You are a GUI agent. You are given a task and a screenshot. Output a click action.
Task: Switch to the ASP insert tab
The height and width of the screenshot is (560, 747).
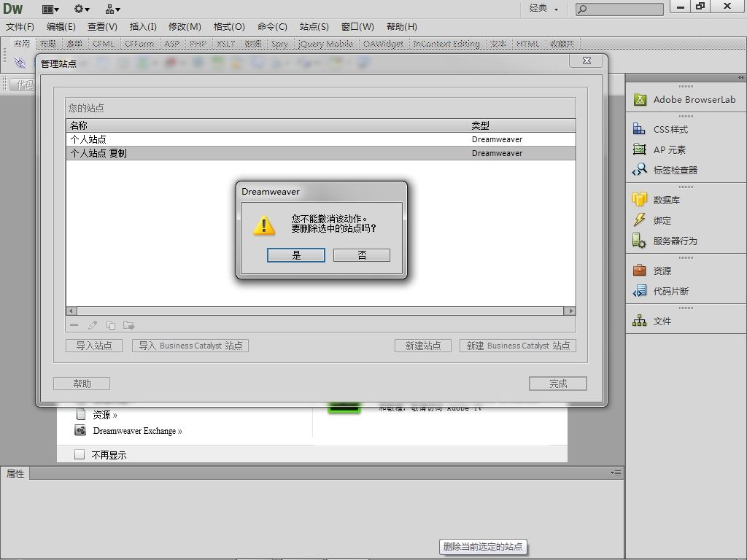pos(171,44)
